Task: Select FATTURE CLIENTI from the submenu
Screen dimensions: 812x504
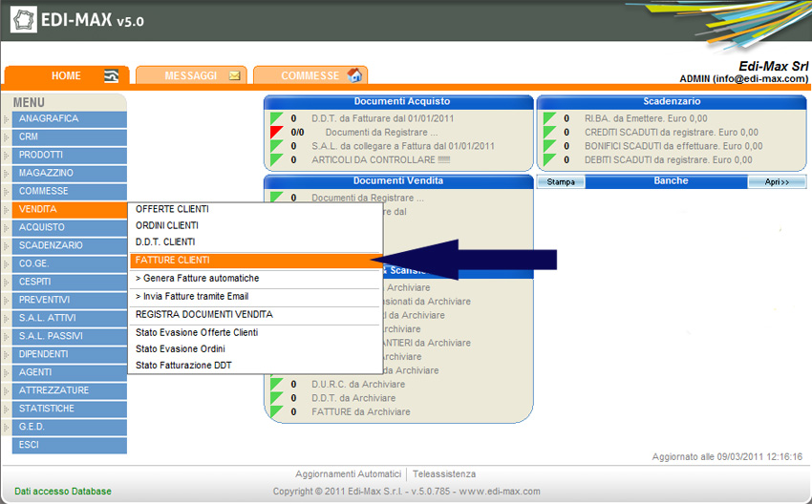Action: 173,260
